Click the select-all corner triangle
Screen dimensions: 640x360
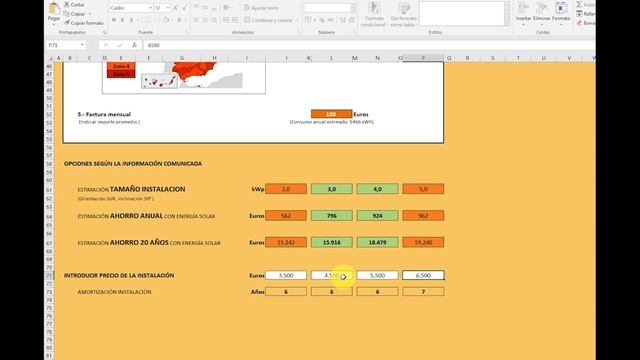(x=51, y=58)
